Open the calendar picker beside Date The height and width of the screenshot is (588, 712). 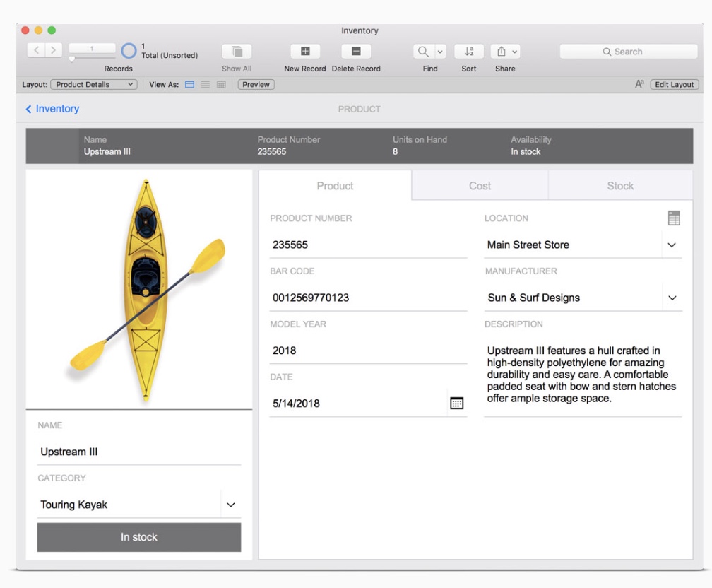[x=457, y=403]
